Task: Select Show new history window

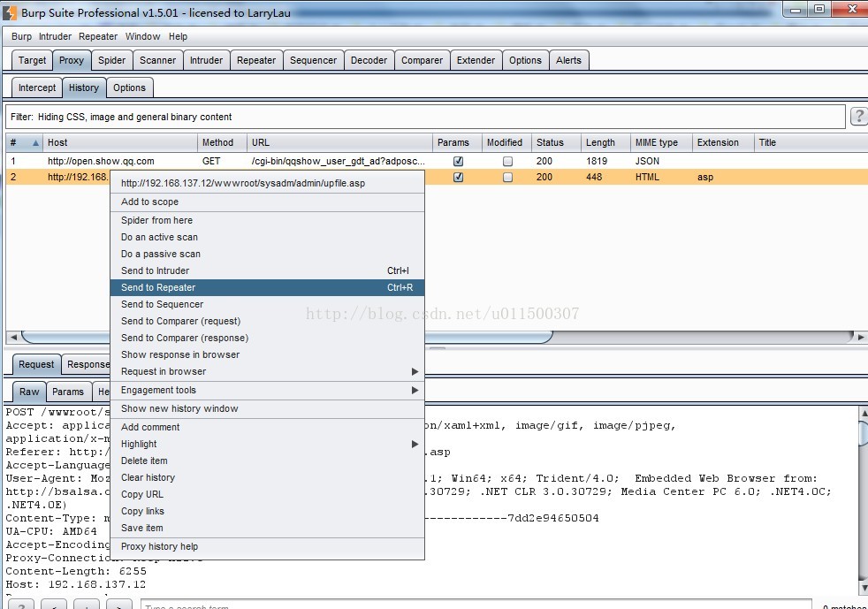Action: point(267,408)
